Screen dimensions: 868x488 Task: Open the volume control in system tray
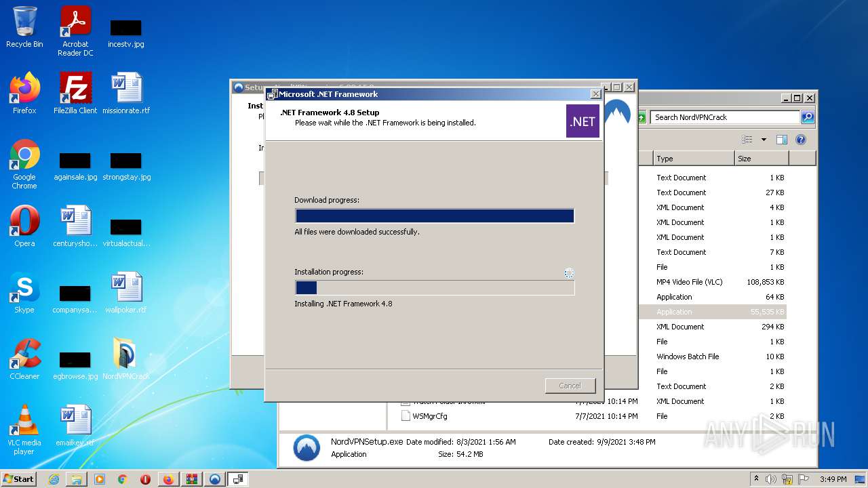tap(771, 479)
